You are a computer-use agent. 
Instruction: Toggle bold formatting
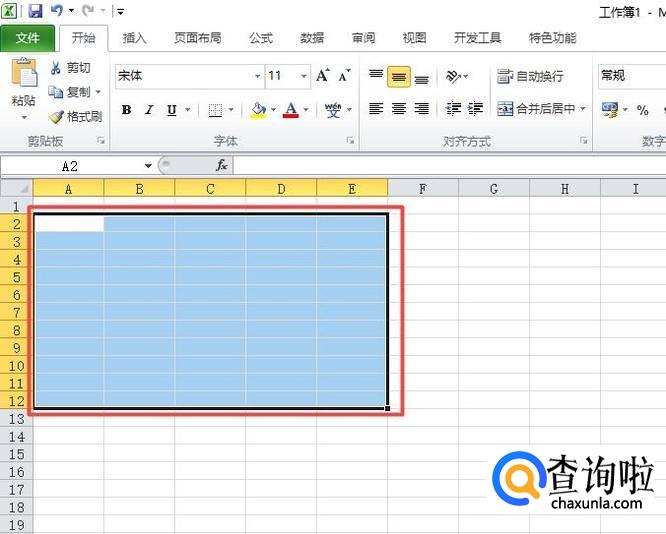[126, 110]
